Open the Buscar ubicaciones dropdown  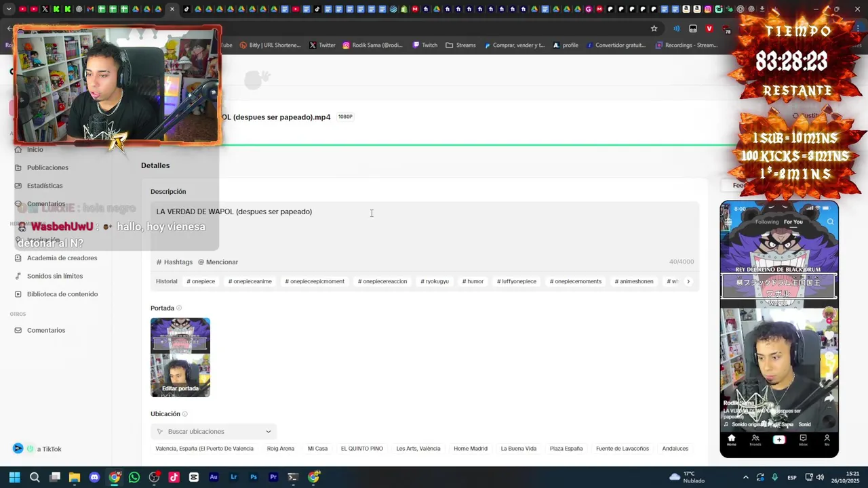pos(214,432)
